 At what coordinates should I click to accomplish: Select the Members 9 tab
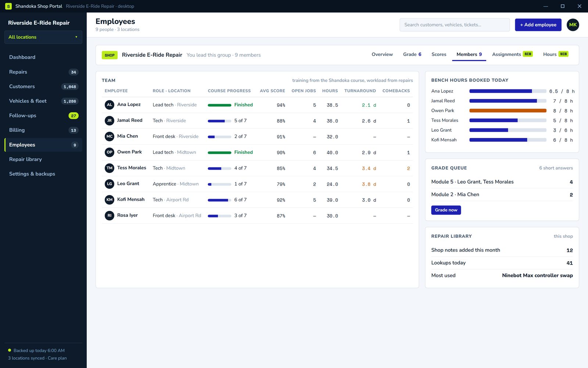[x=469, y=54]
